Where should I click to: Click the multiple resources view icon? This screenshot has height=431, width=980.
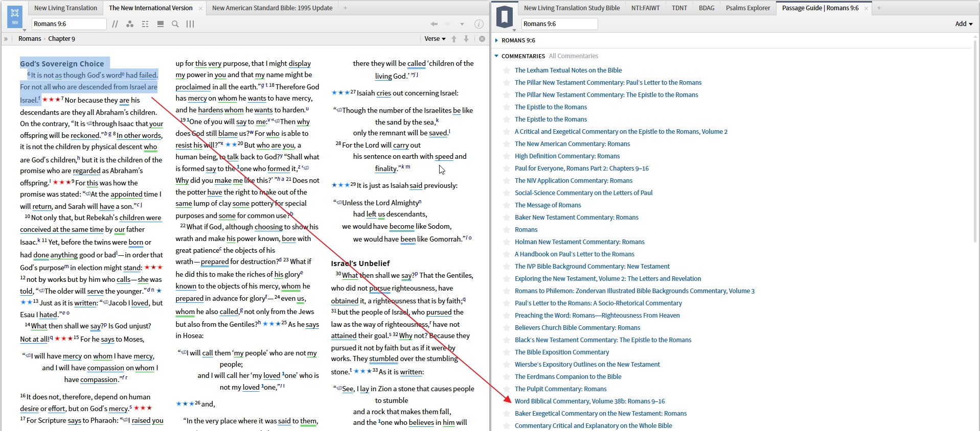pyautogui.click(x=161, y=24)
